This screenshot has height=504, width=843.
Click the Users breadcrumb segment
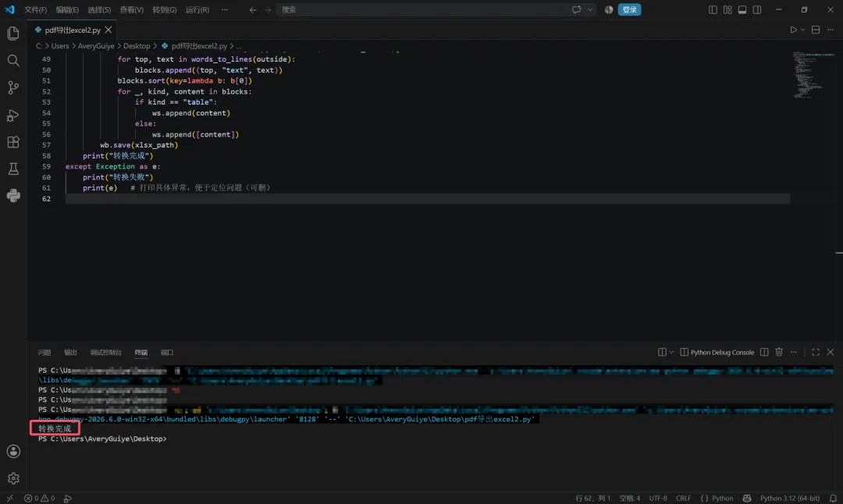point(59,46)
